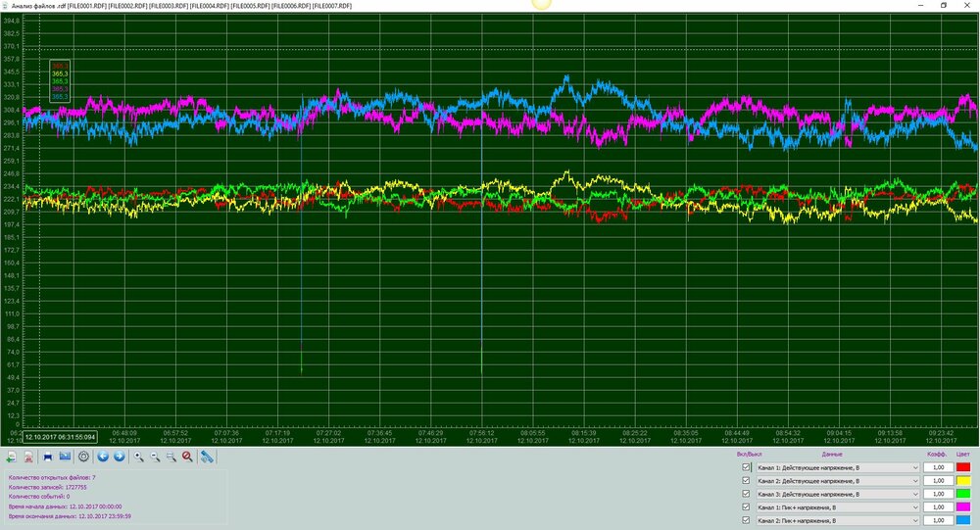Click the 'Количество открытых файлов: 7' text
Image resolution: width=980 pixels, height=530 pixels.
52,477
